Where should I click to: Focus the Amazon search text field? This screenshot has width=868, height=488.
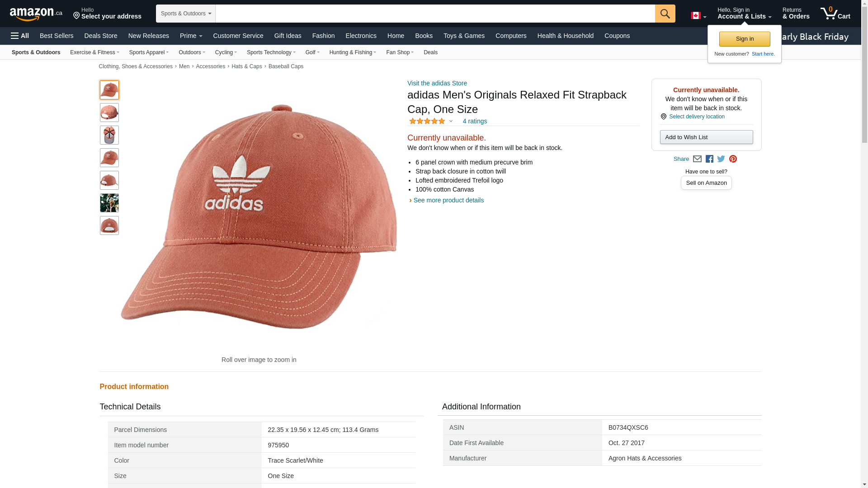(435, 14)
